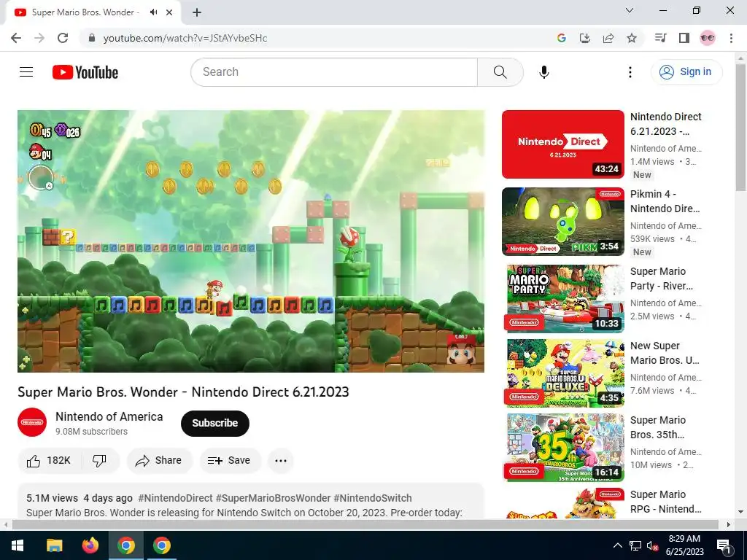Launch Firefox from taskbar
The height and width of the screenshot is (560, 747).
click(90, 545)
